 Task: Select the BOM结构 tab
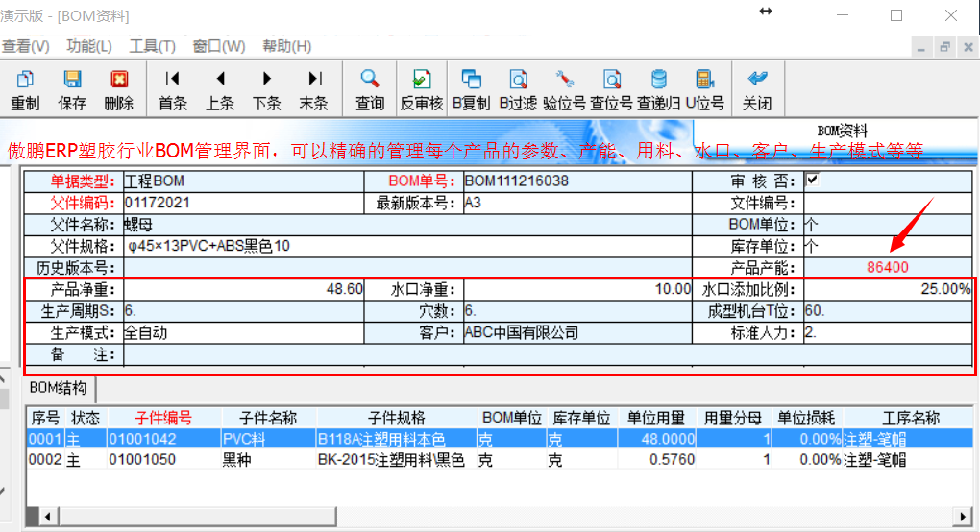(x=59, y=389)
